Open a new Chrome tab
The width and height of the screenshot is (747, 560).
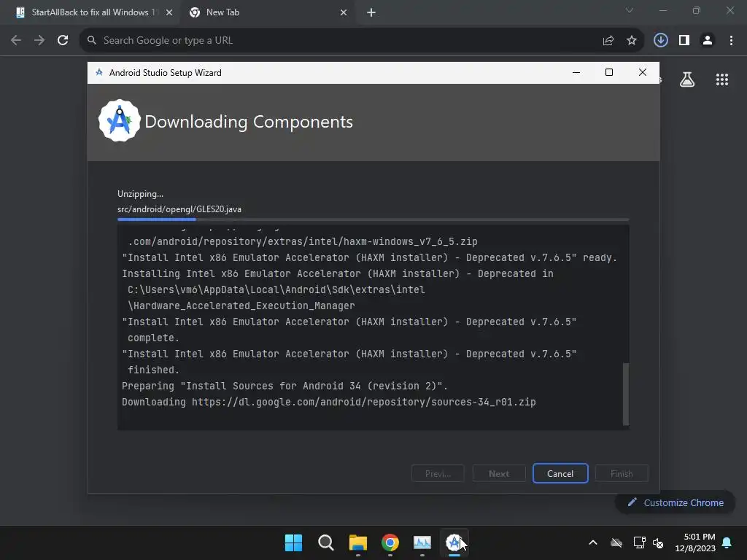tap(371, 12)
